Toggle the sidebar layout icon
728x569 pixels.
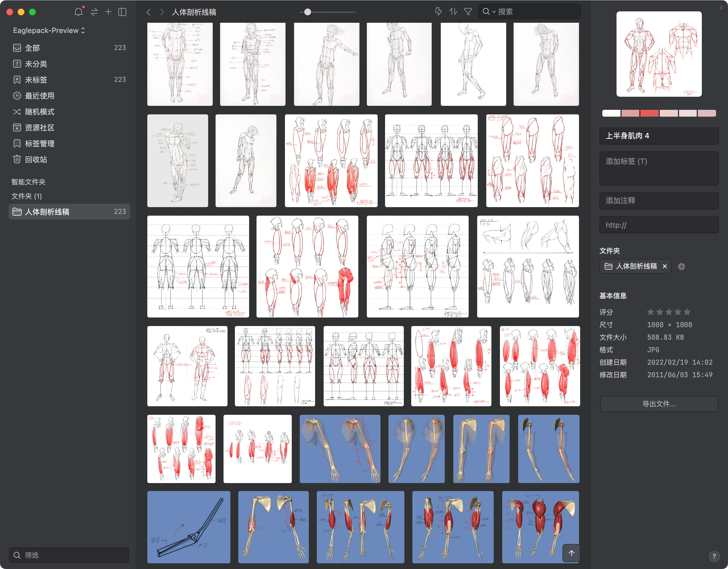click(x=122, y=12)
